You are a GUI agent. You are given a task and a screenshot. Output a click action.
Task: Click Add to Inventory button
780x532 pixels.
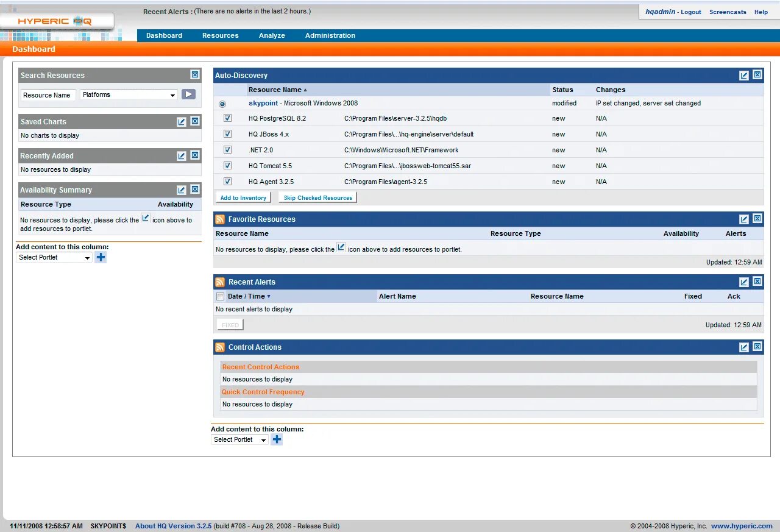tap(243, 197)
